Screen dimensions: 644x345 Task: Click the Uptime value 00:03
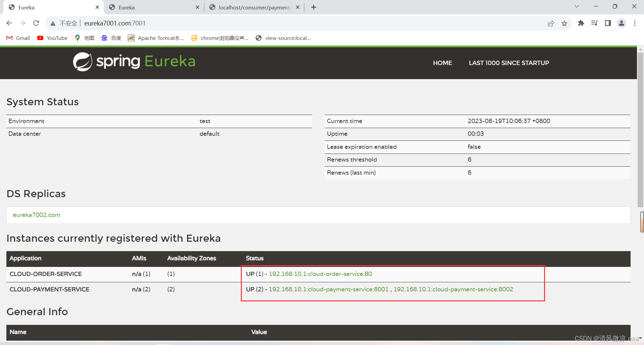pyautogui.click(x=476, y=134)
